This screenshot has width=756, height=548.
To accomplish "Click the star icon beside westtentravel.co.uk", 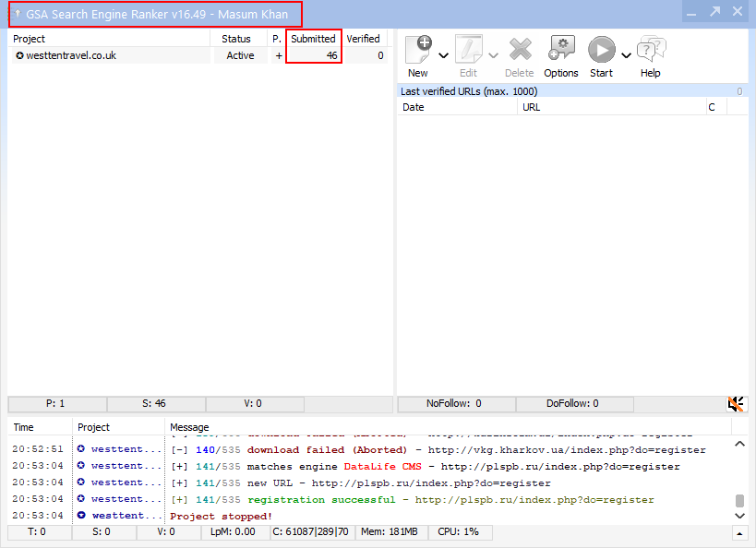I will pos(19,55).
